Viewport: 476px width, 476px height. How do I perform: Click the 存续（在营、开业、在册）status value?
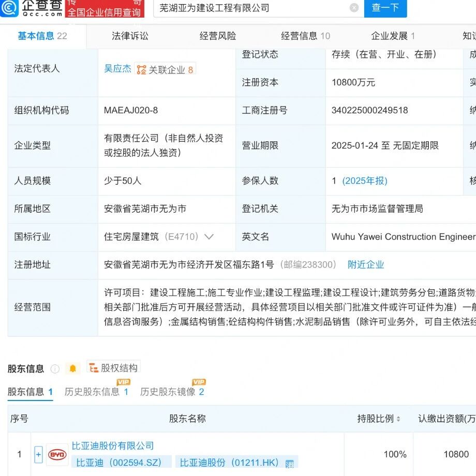[x=384, y=54]
